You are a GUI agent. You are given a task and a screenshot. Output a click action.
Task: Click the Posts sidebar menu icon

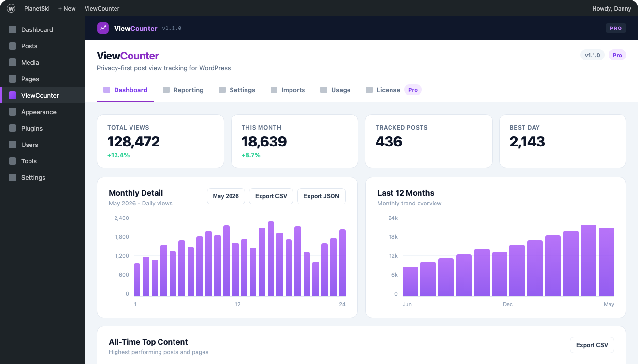pyautogui.click(x=13, y=46)
